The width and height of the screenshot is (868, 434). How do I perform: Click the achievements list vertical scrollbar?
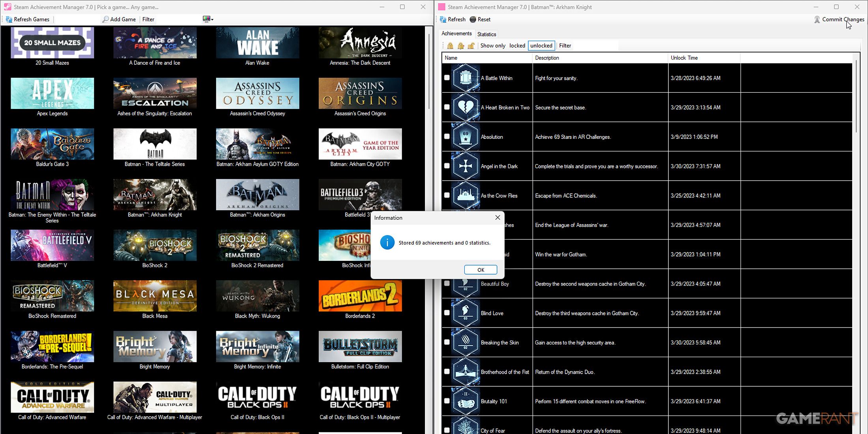[856, 97]
